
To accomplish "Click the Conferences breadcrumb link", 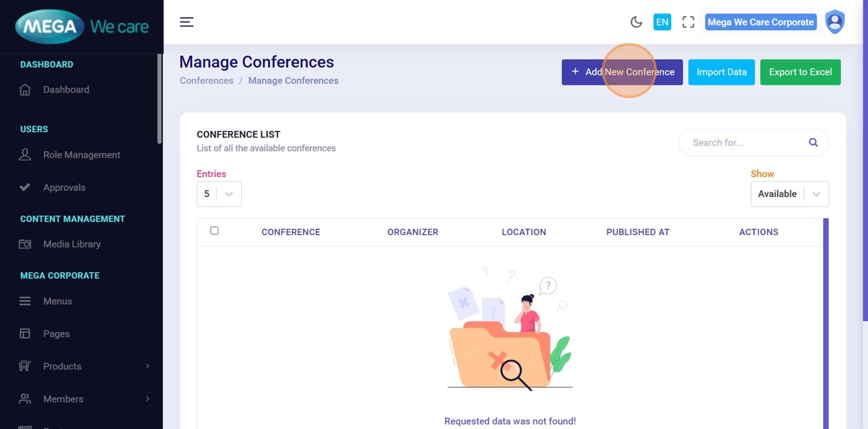I will pyautogui.click(x=206, y=81).
